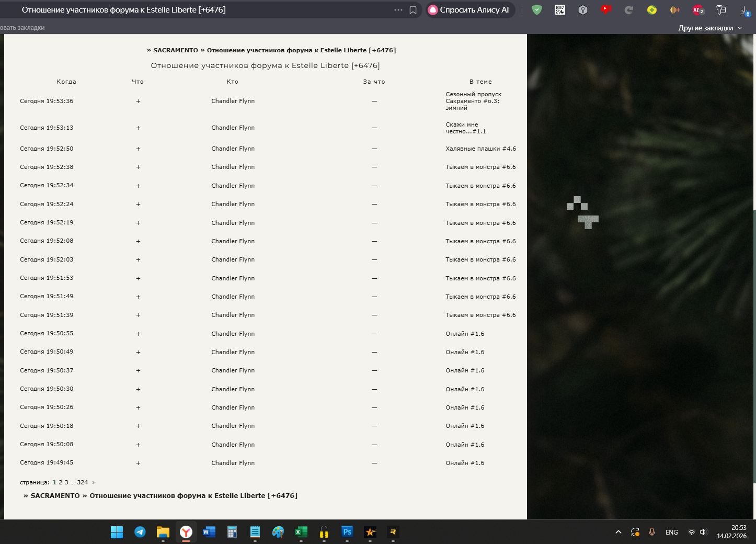Click the sync status tray icon
The image size is (756, 544).
pyautogui.click(x=635, y=532)
